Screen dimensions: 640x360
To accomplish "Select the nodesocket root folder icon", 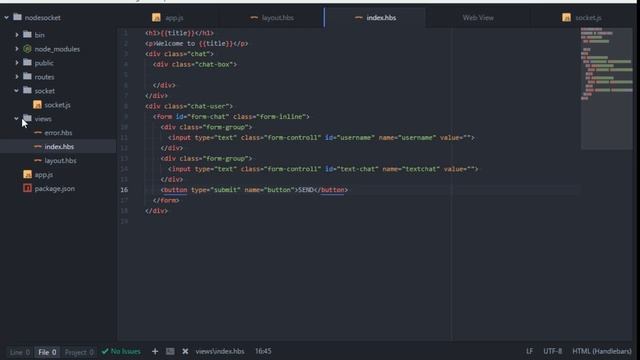I will [18, 17].
